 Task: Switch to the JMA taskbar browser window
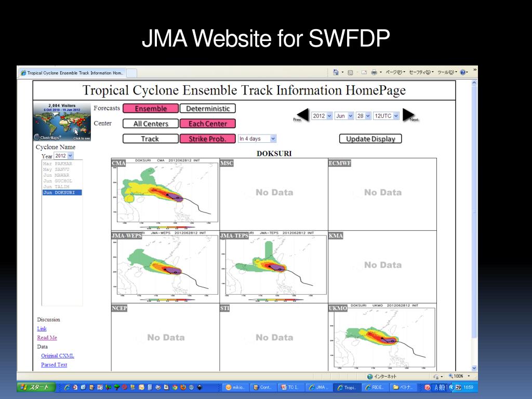(319, 387)
